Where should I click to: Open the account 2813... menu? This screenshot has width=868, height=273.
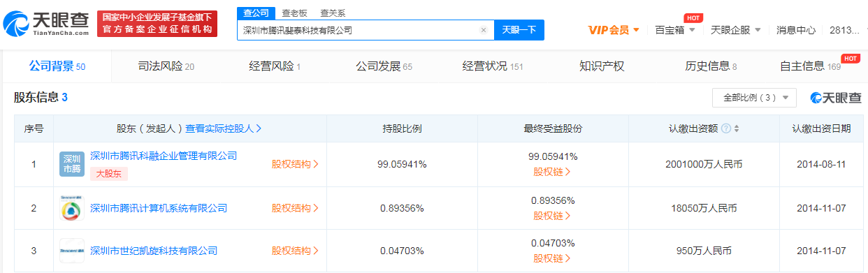click(844, 30)
